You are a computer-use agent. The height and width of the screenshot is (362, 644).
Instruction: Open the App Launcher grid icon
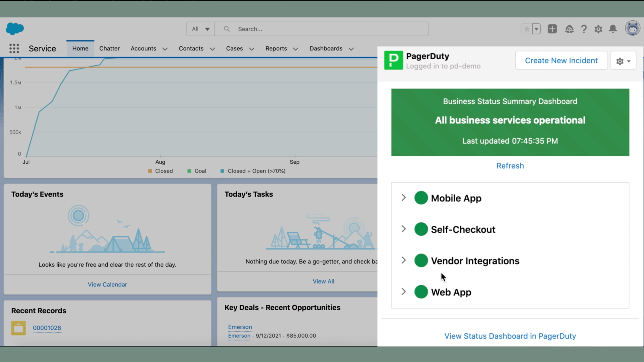pos(14,48)
